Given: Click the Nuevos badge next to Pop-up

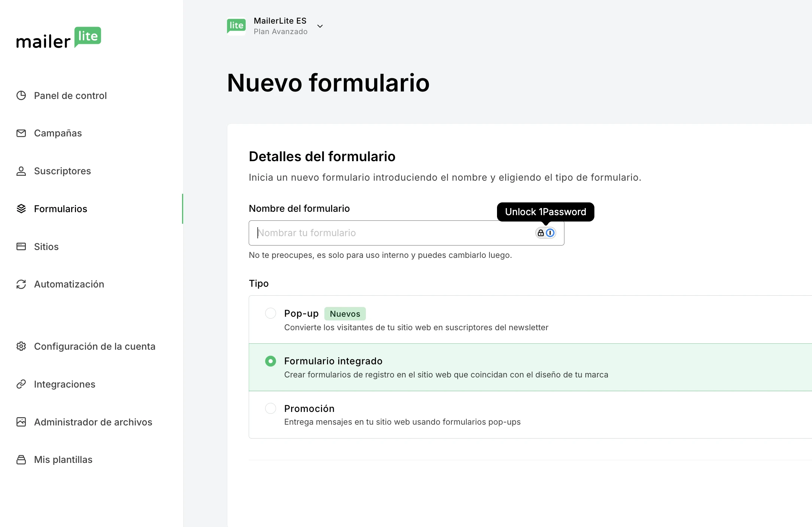Looking at the screenshot, I should 345,314.
